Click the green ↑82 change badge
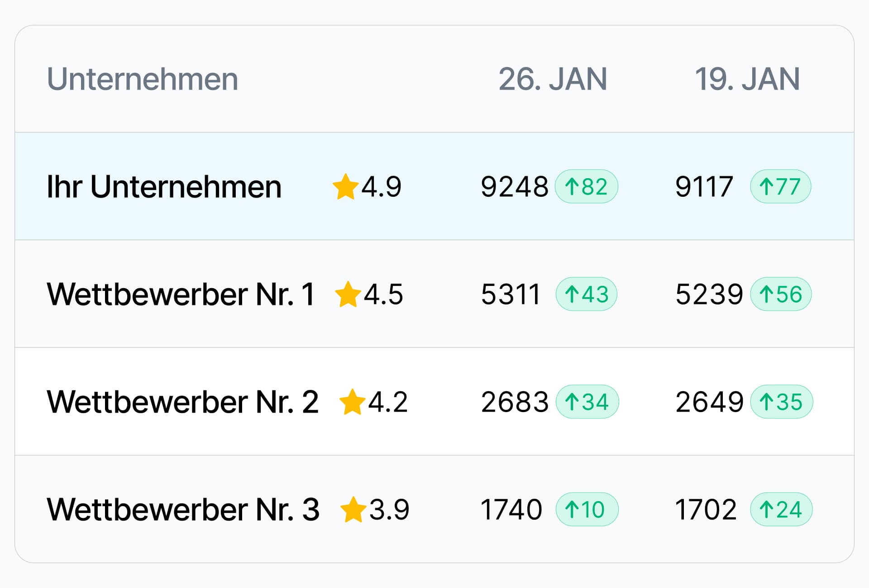The height and width of the screenshot is (588, 869). click(x=586, y=186)
